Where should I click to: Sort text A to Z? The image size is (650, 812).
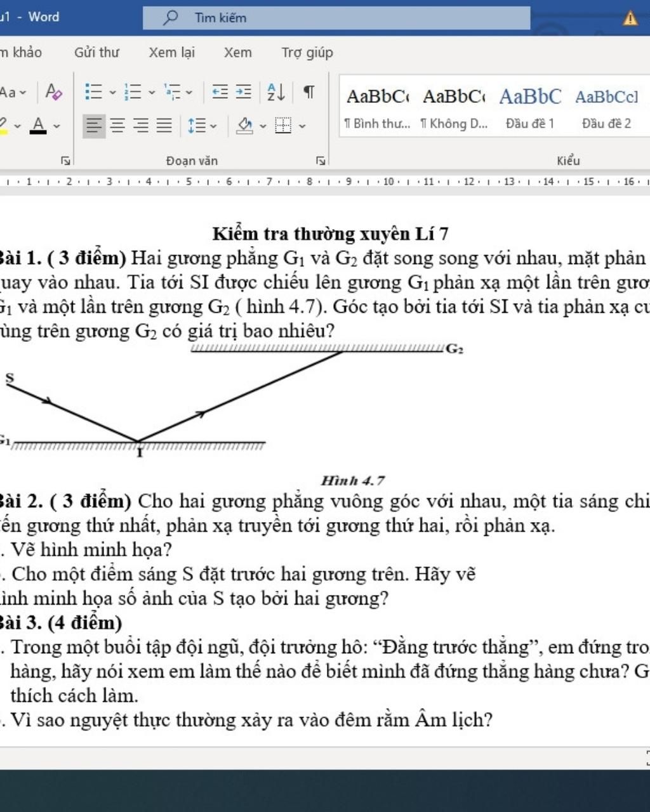pos(276,93)
